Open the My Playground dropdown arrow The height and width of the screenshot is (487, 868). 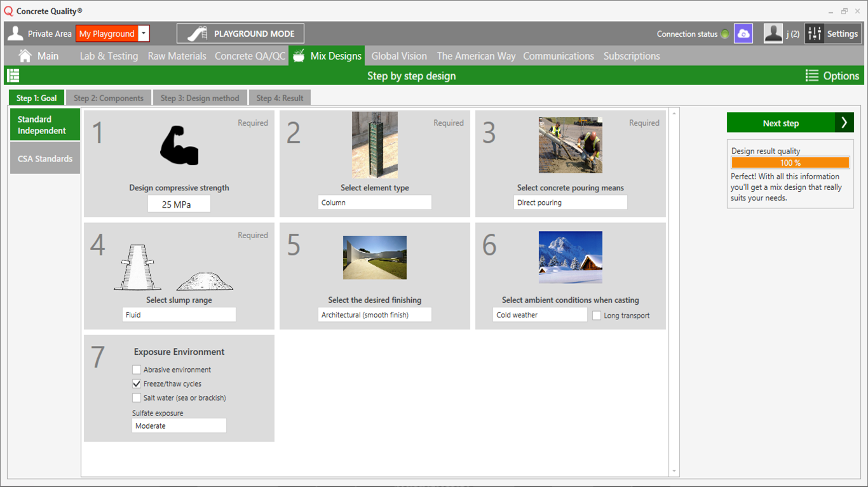point(144,34)
